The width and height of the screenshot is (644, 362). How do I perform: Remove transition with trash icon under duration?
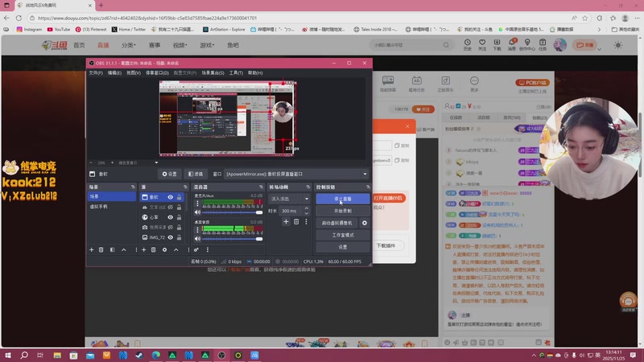tap(296, 222)
